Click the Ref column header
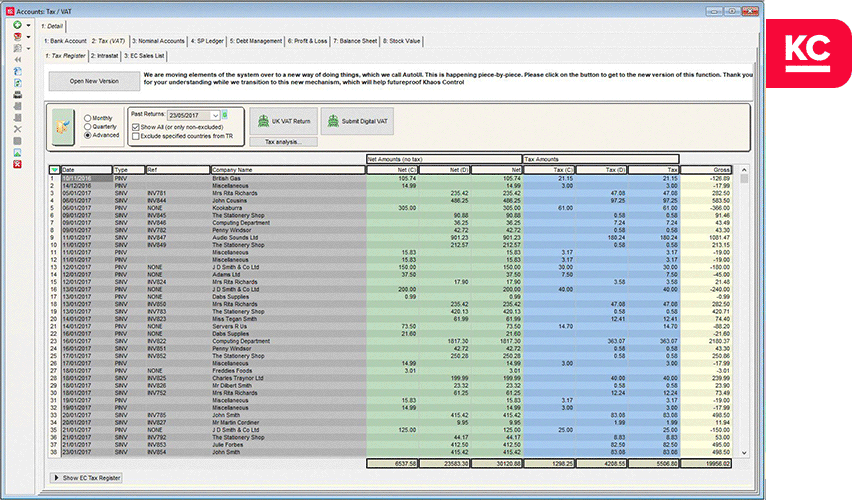This screenshot has height=500, width=855. tap(178, 170)
